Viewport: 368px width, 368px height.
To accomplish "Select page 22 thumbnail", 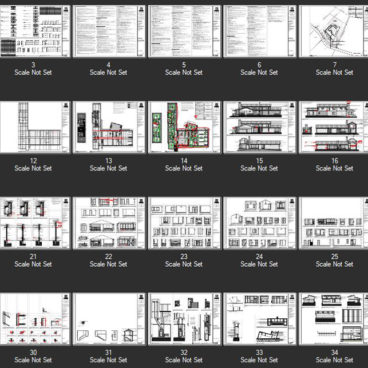I will (x=109, y=223).
